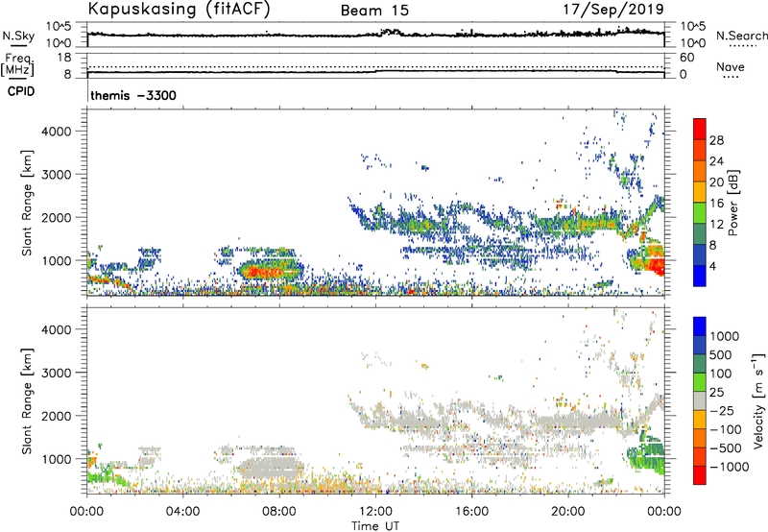Click the 'CPID' label

pyautogui.click(x=21, y=91)
